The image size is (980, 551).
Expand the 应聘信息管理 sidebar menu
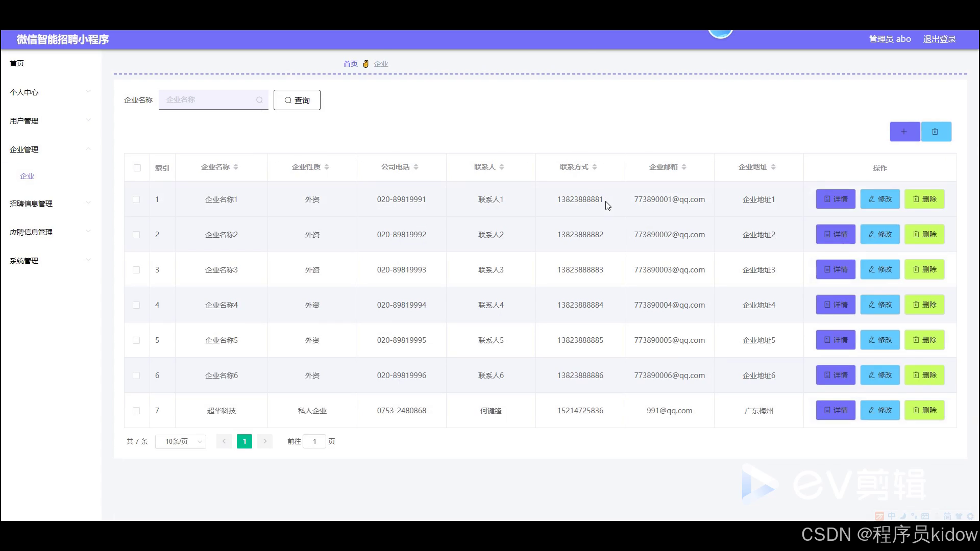(x=51, y=232)
